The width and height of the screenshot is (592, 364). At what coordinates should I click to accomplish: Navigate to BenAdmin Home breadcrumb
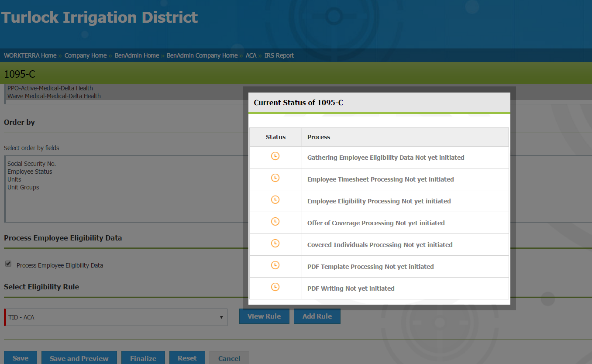click(137, 55)
